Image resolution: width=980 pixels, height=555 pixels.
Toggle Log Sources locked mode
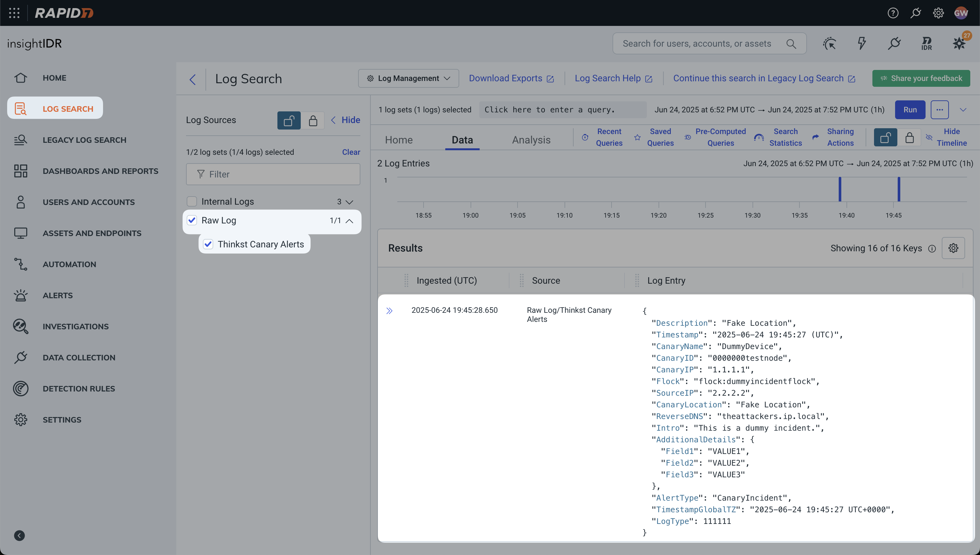(313, 120)
